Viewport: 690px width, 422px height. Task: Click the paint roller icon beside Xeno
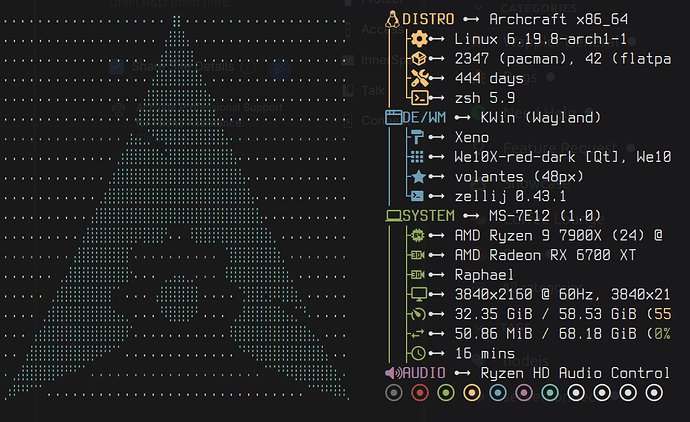[417, 137]
